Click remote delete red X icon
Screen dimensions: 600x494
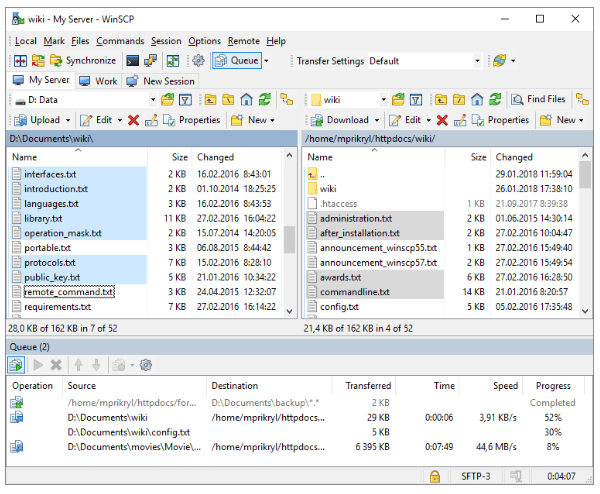pos(442,120)
